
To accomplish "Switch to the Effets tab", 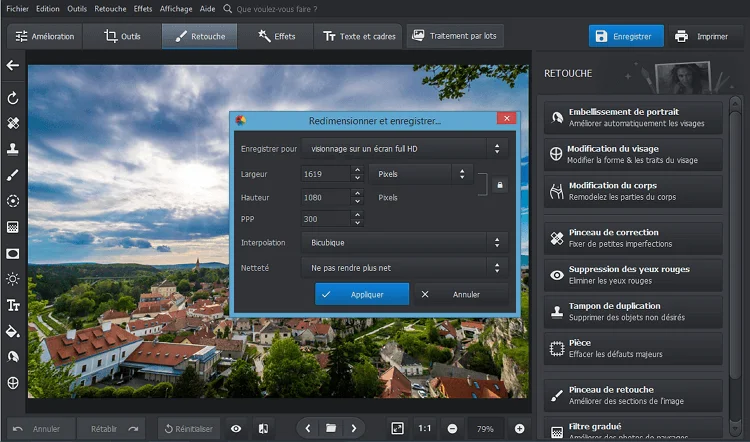I will click(x=277, y=37).
